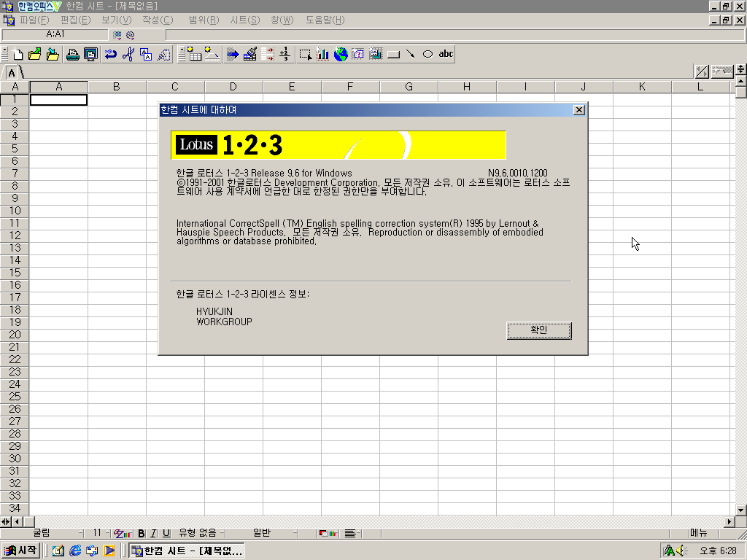Click the range fill blue arrow icon
Viewport: 747px width, 560px height.
(x=233, y=54)
